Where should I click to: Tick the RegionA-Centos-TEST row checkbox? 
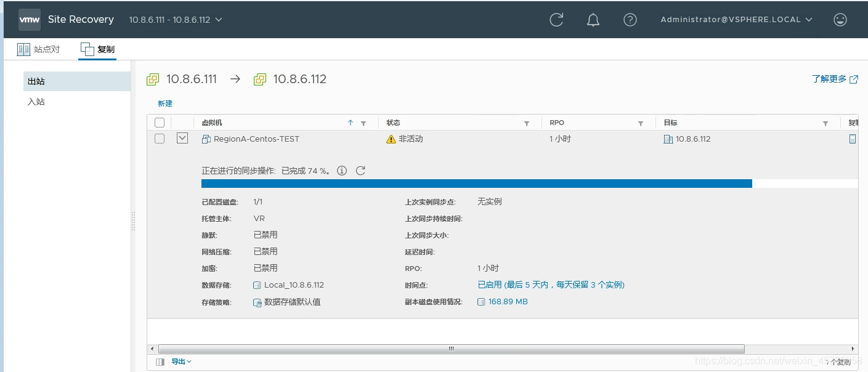[x=160, y=139]
